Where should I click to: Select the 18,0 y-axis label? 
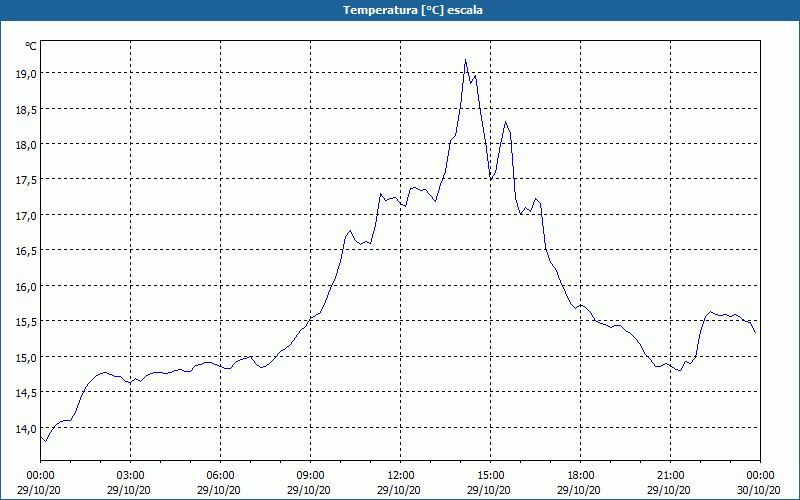click(x=26, y=145)
